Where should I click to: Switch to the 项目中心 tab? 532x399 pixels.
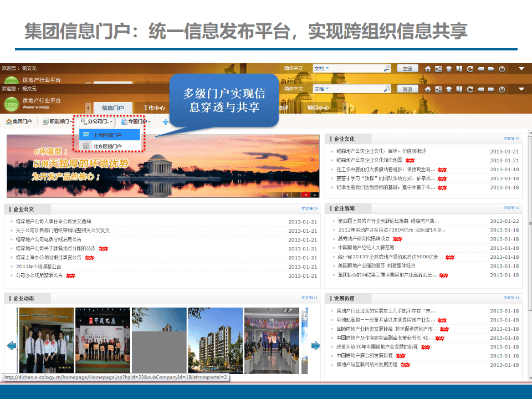pyautogui.click(x=318, y=108)
